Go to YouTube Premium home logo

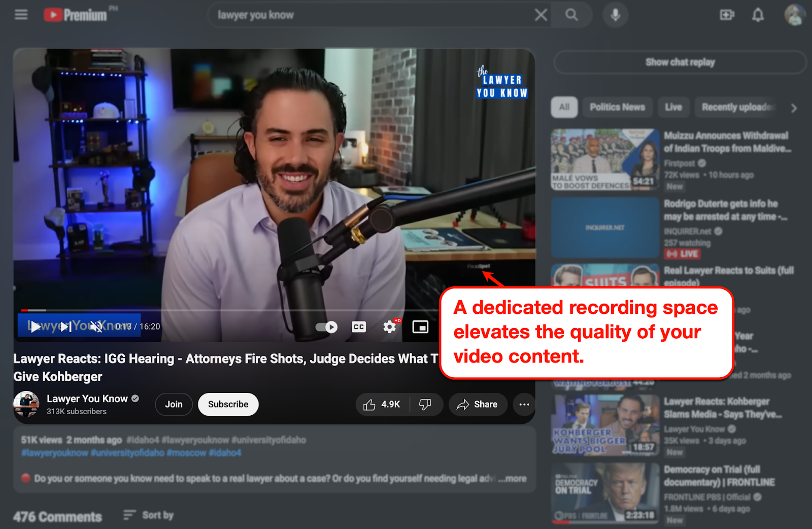click(x=75, y=15)
